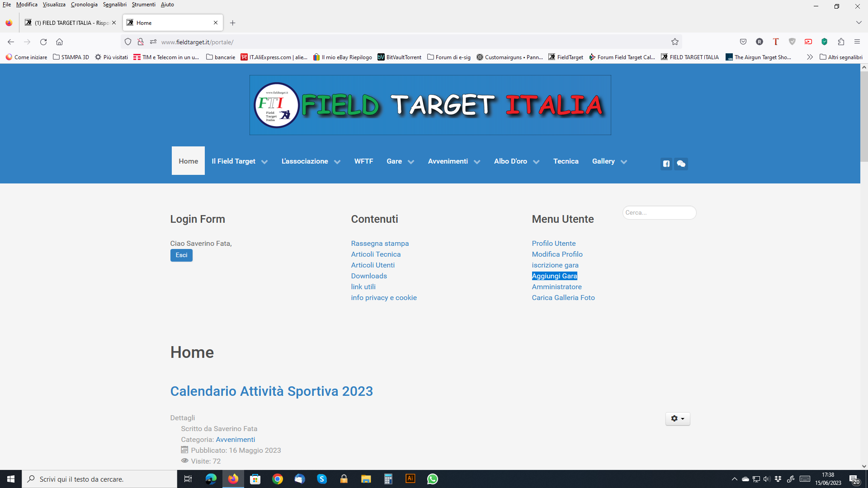
Task: Open the Segnalibri menu
Action: [x=114, y=5]
